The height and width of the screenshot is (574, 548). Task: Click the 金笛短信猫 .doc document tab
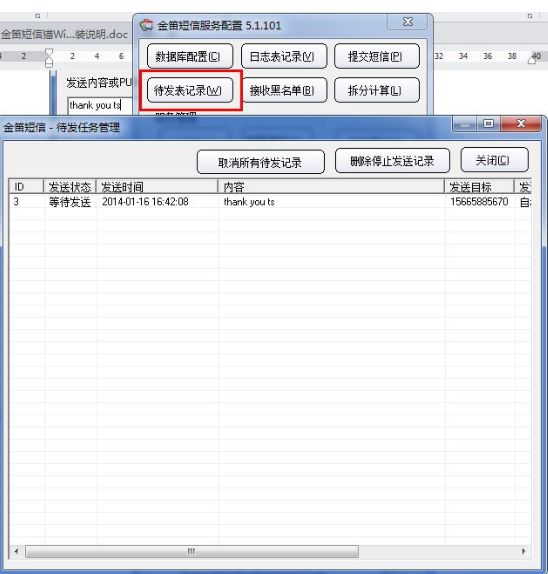(65, 34)
